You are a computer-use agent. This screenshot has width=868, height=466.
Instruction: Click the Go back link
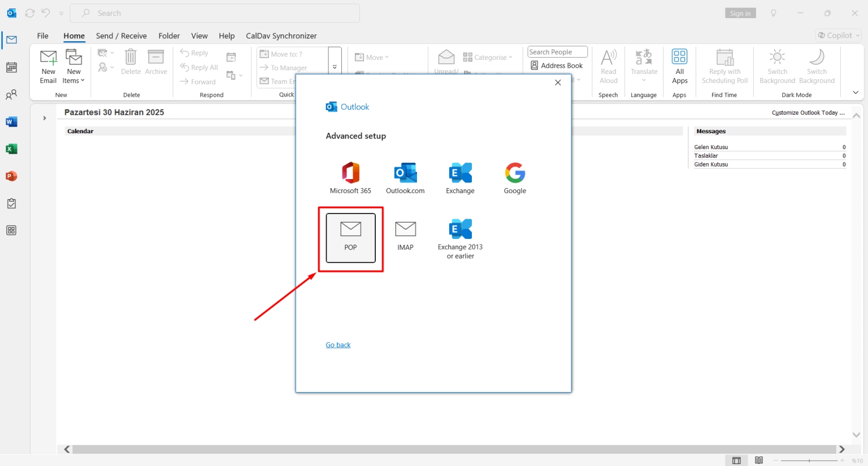tap(338, 345)
